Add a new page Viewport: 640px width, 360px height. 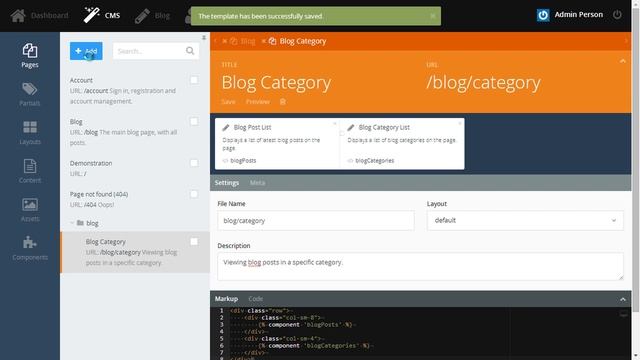(x=86, y=51)
